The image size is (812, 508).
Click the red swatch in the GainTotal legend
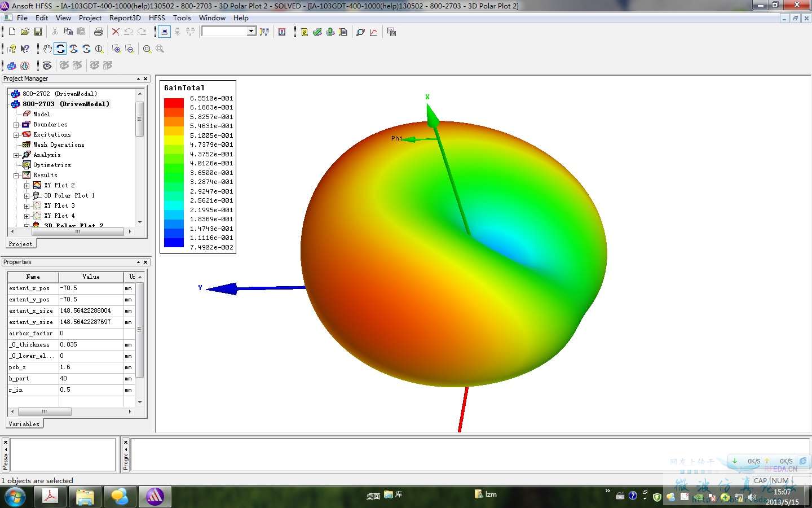[x=174, y=103]
